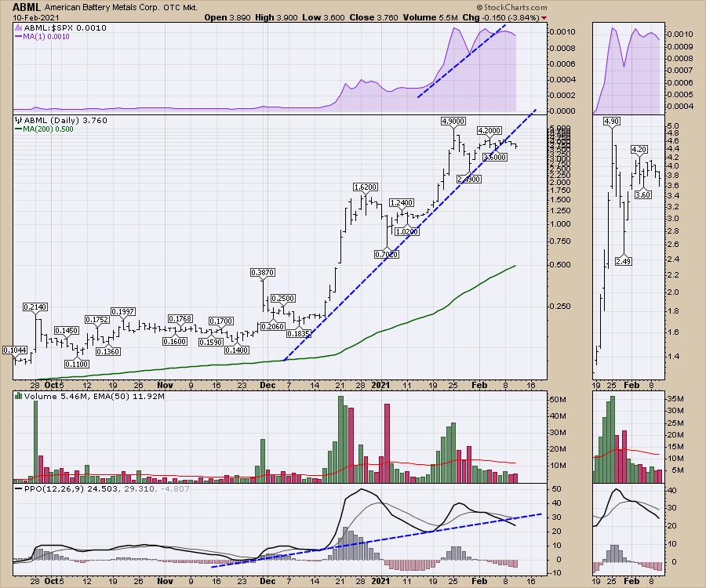Image resolution: width=706 pixels, height=588 pixels.
Task: Click the Dec marker on date axis
Action: click(267, 385)
